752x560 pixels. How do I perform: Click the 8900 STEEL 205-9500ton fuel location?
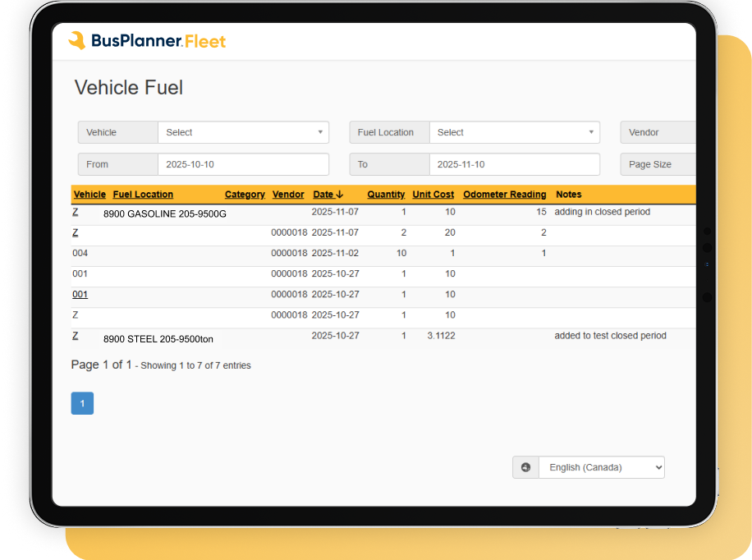click(x=158, y=338)
